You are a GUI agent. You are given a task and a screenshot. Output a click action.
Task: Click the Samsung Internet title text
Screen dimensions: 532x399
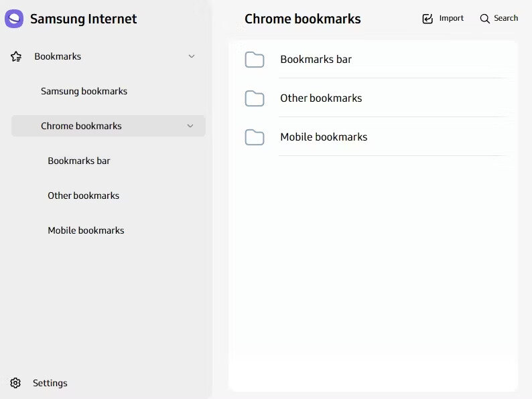coord(84,19)
